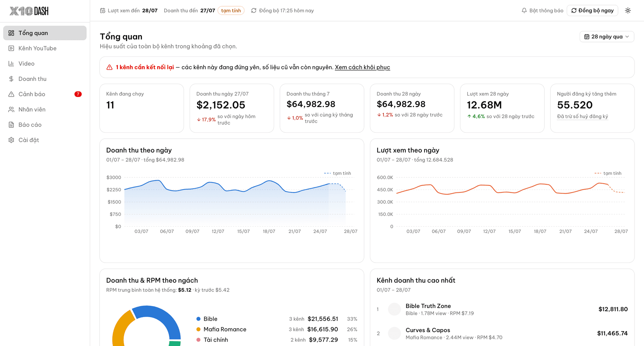This screenshot has height=346, width=644.
Task: Click the Kênh doanh thu cao nhất heading
Action: point(416,281)
